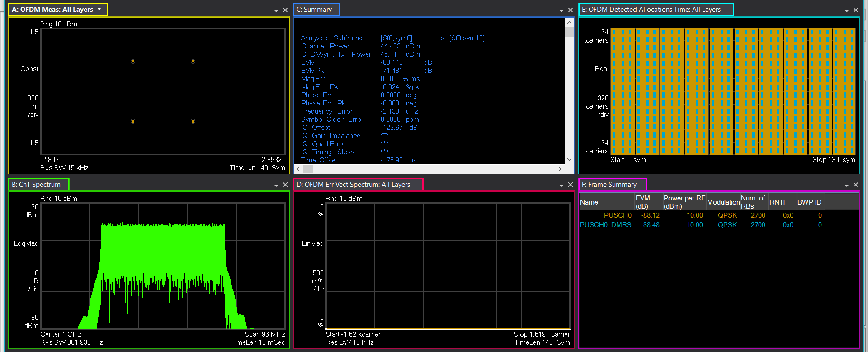
Task: Select the PUSCH0_DMRS row in Frame Summary
Action: [x=719, y=225]
